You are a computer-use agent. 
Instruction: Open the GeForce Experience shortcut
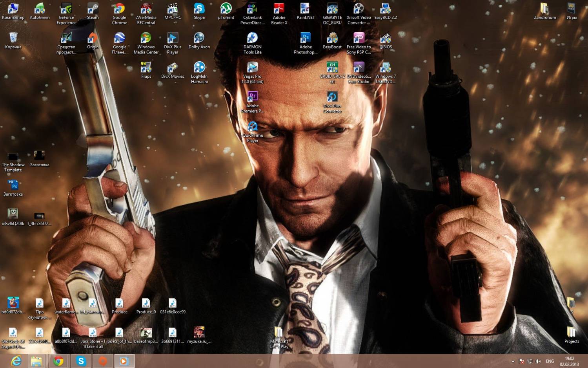[66, 14]
